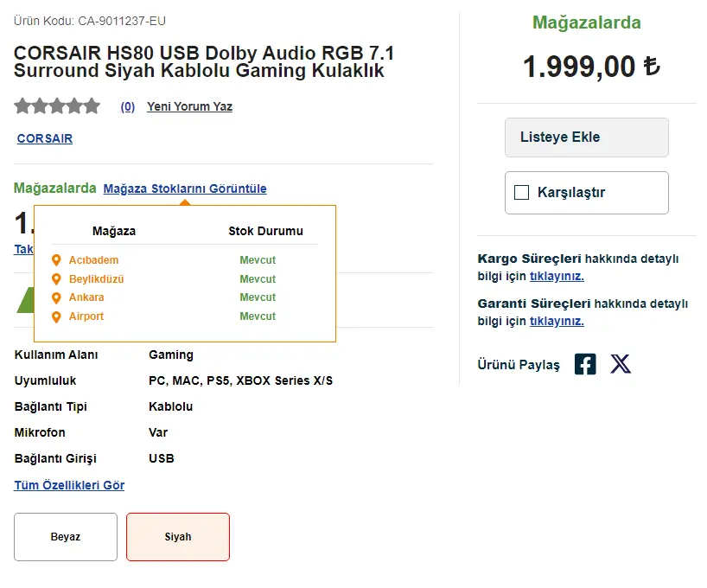The width and height of the screenshot is (707, 588).
Task: Add product with Listeye Ekle button
Action: point(587,137)
